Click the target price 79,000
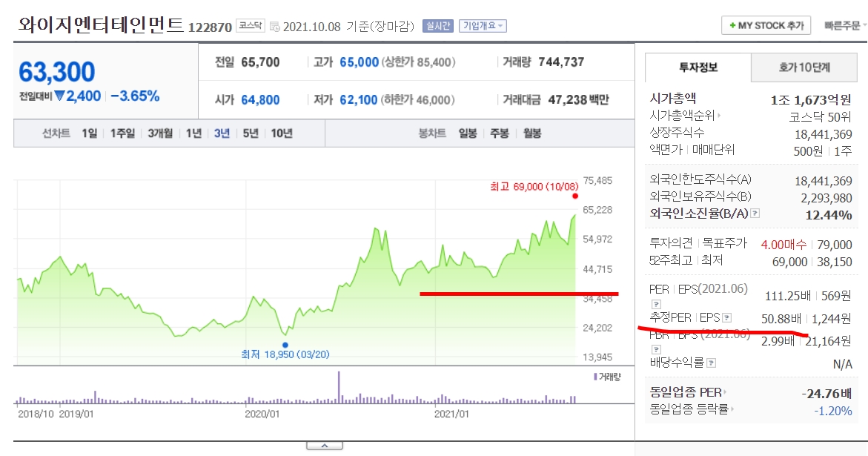Screen dimensions: 868x456 (x=835, y=245)
